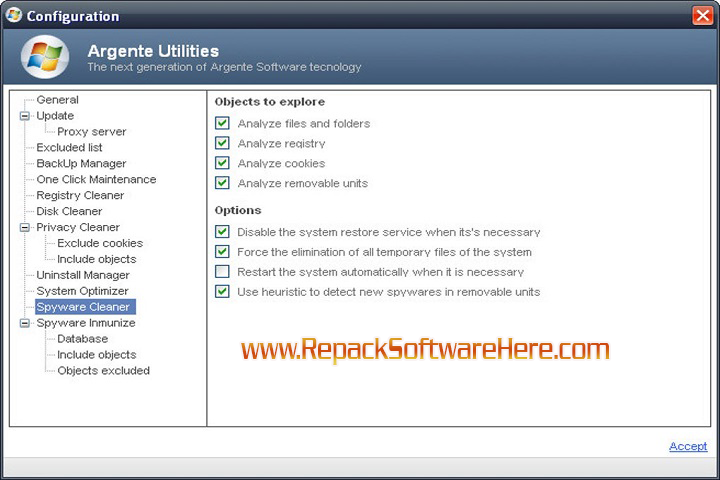Select Exclude cookies under Privacy Cleaner

100,243
